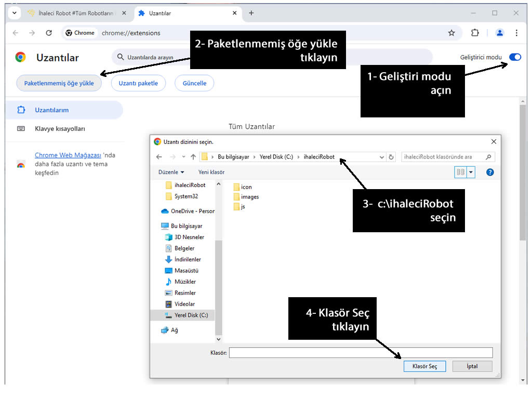
Task: Select Bu bilgisayar in the navigation tree
Action: [x=182, y=226]
